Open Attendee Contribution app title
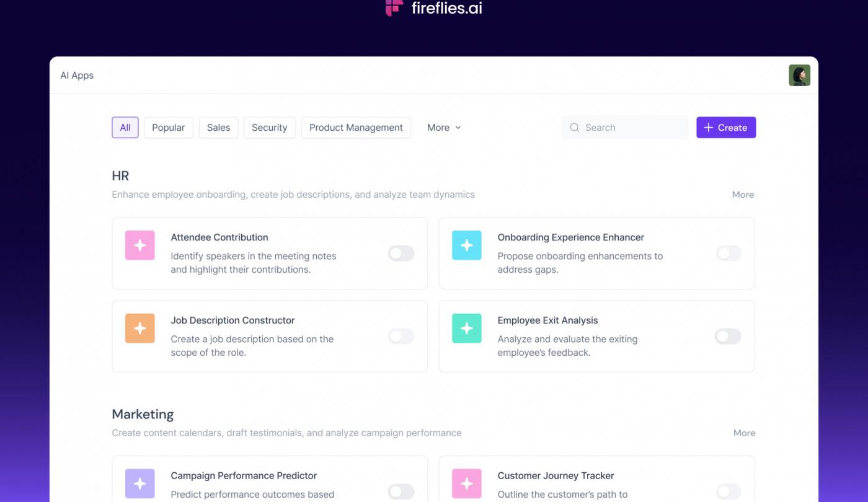 pyautogui.click(x=219, y=237)
